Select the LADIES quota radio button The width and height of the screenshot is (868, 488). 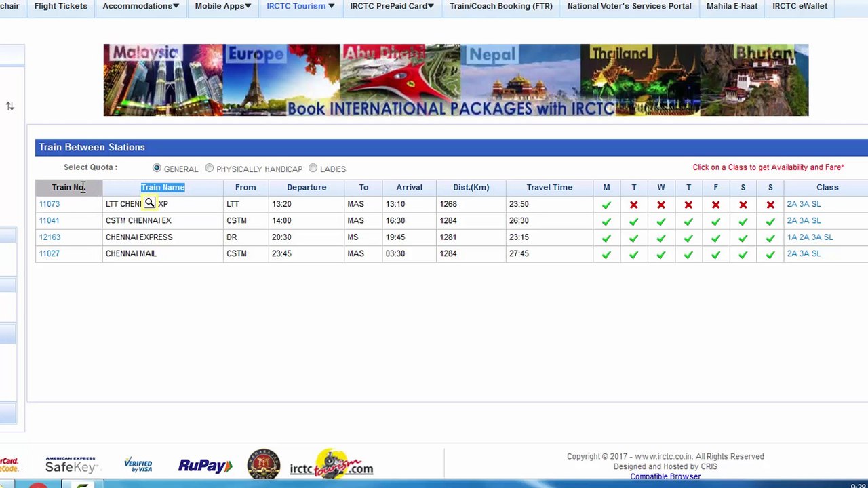313,168
